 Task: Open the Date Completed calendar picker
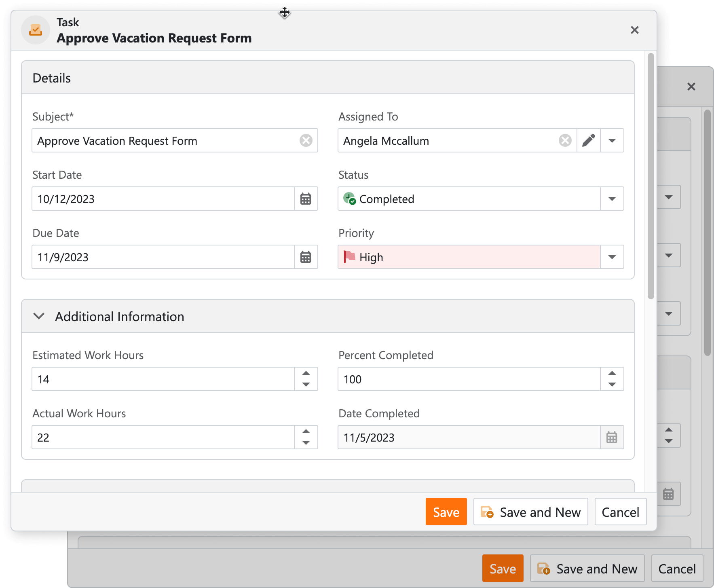pyautogui.click(x=612, y=437)
